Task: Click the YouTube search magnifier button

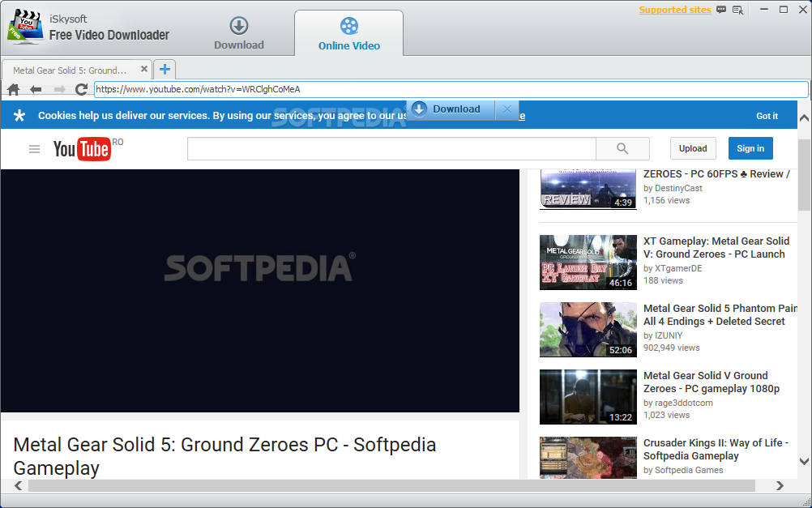Action: point(622,148)
